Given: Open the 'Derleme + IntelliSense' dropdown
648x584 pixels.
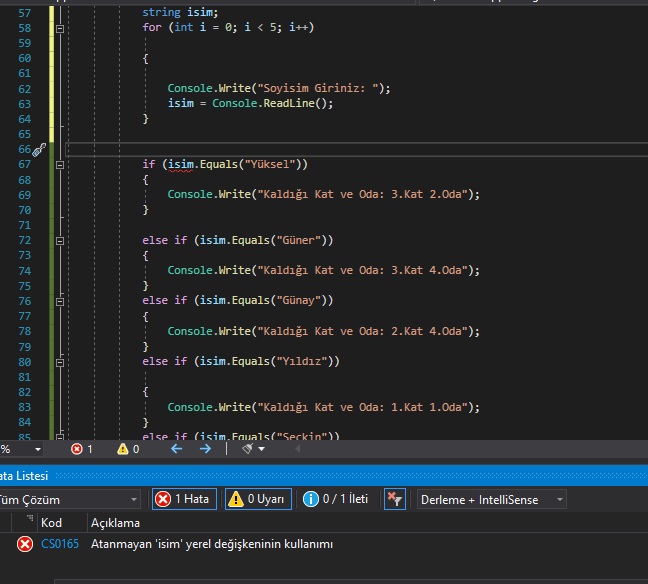Looking at the screenshot, I should point(492,499).
